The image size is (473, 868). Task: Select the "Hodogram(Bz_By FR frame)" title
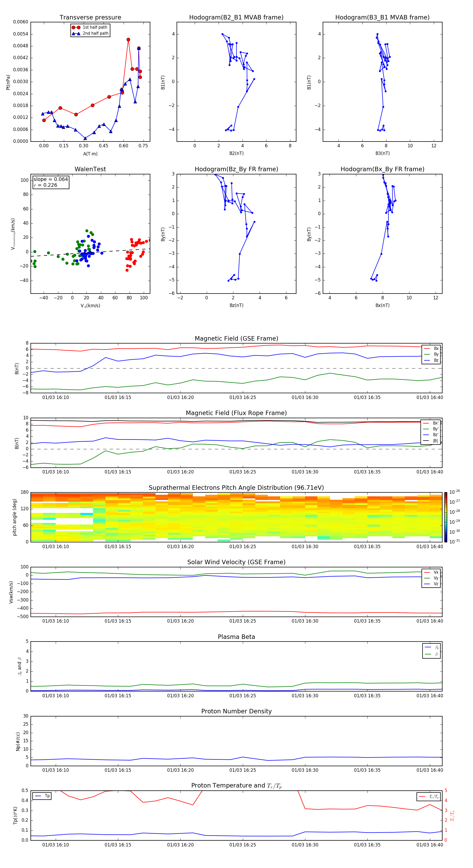pos(236,169)
